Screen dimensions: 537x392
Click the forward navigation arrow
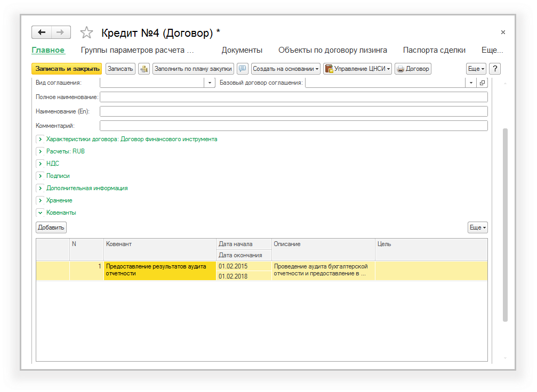61,32
